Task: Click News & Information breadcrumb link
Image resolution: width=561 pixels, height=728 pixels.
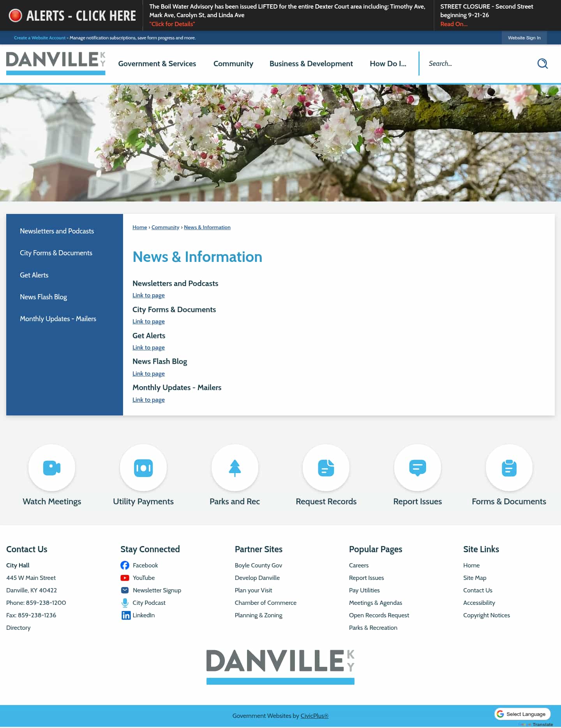Action: (207, 227)
